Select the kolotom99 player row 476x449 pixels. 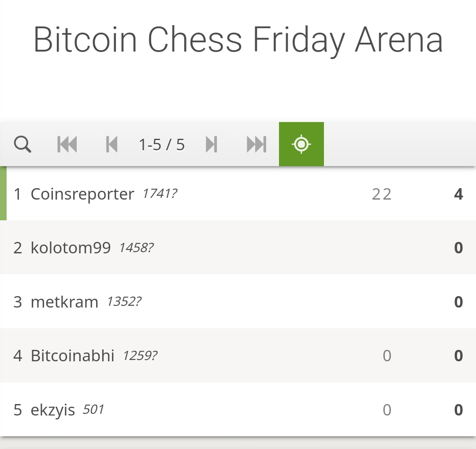[71, 248]
